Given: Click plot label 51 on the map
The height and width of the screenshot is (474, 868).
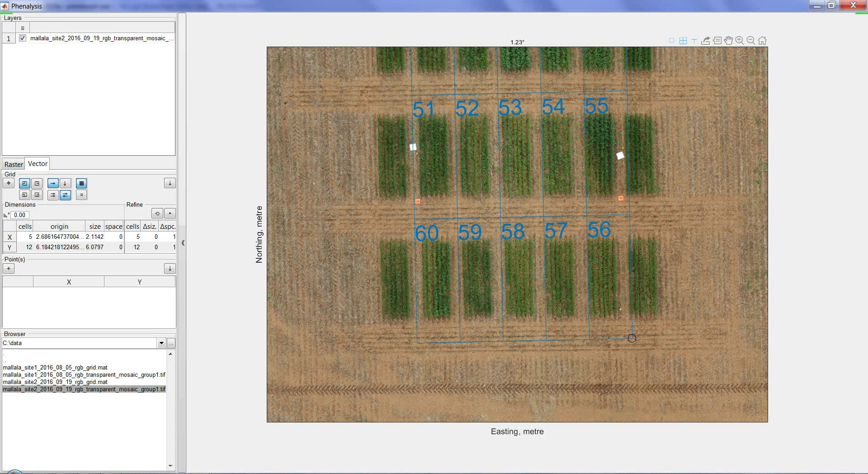Looking at the screenshot, I should click(x=423, y=109).
